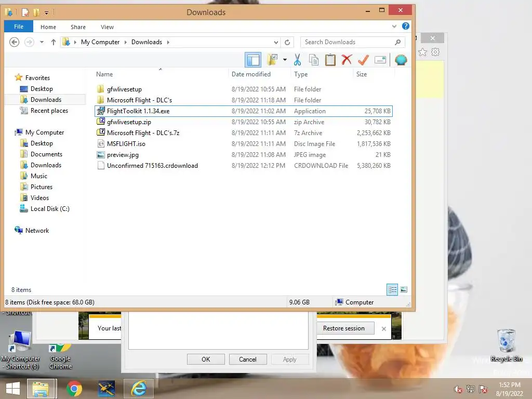Click the search magnifier icon
This screenshot has width=532, height=399.
(397, 42)
